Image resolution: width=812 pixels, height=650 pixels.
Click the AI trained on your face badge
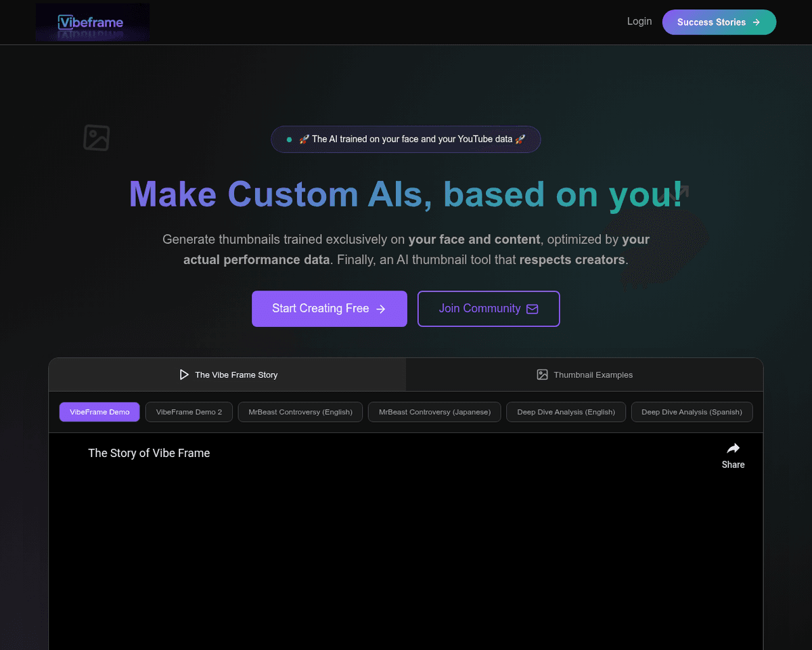[405, 139]
